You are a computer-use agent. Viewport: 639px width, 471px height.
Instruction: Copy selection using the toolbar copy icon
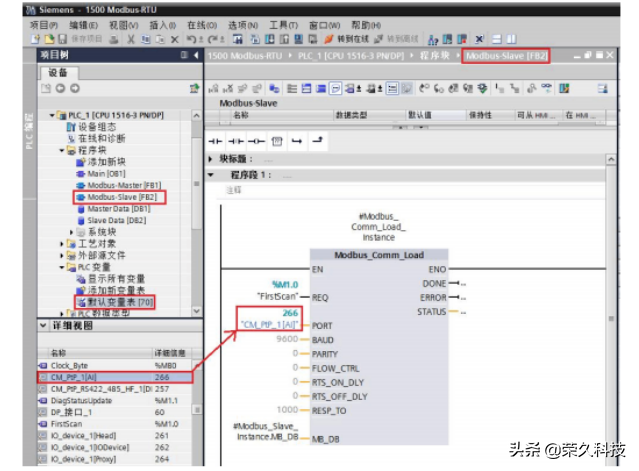click(145, 40)
